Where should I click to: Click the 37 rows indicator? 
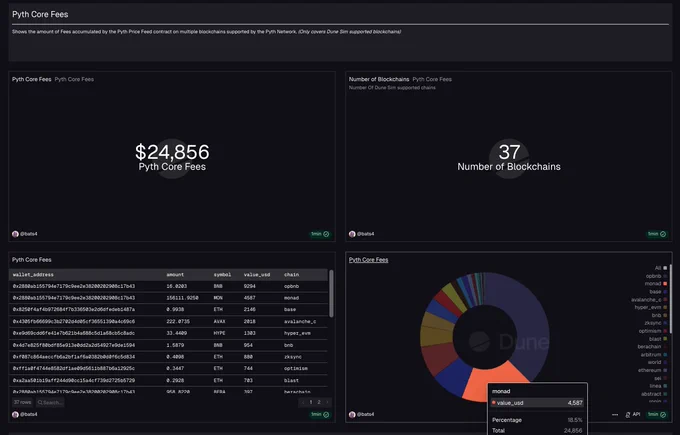(x=23, y=402)
